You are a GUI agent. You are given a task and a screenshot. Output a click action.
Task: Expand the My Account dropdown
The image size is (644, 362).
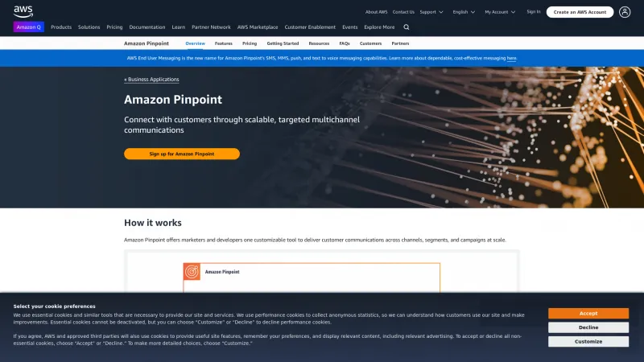pos(500,12)
